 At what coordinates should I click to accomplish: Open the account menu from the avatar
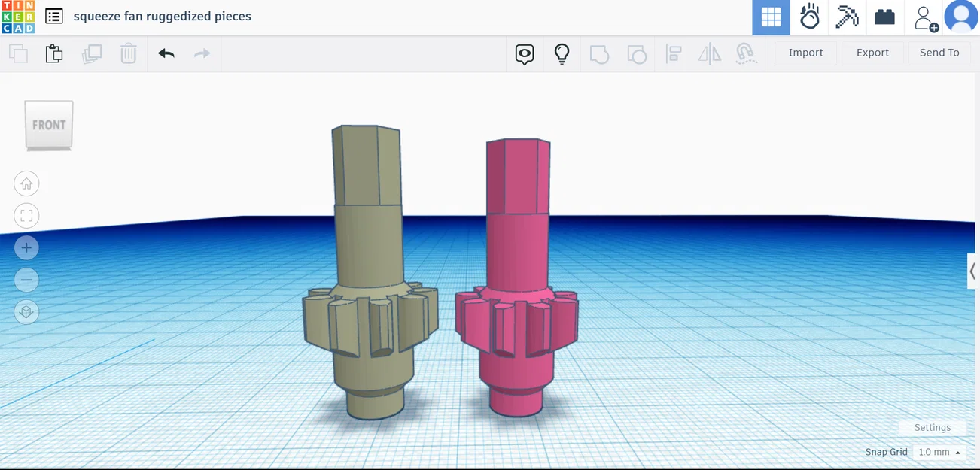tap(961, 17)
